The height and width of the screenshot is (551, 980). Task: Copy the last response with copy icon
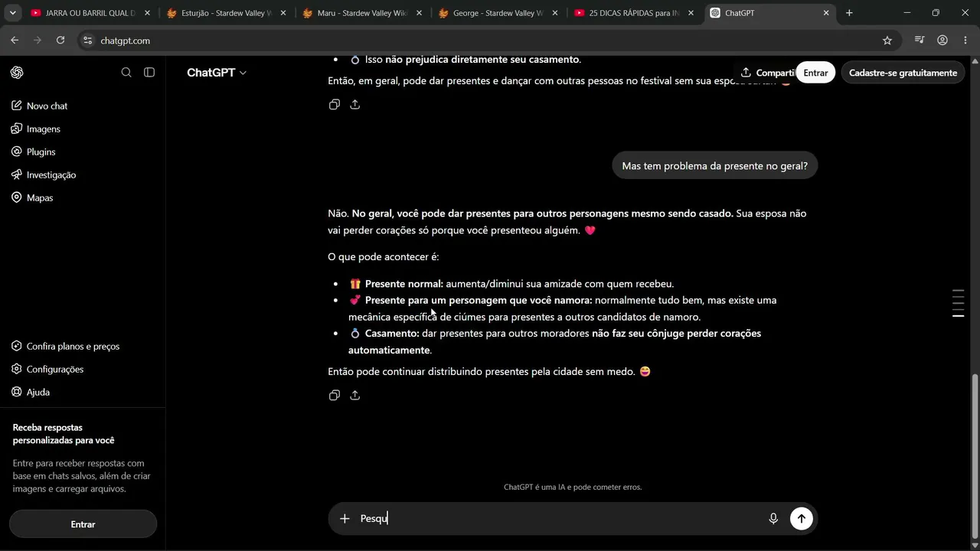(x=335, y=396)
